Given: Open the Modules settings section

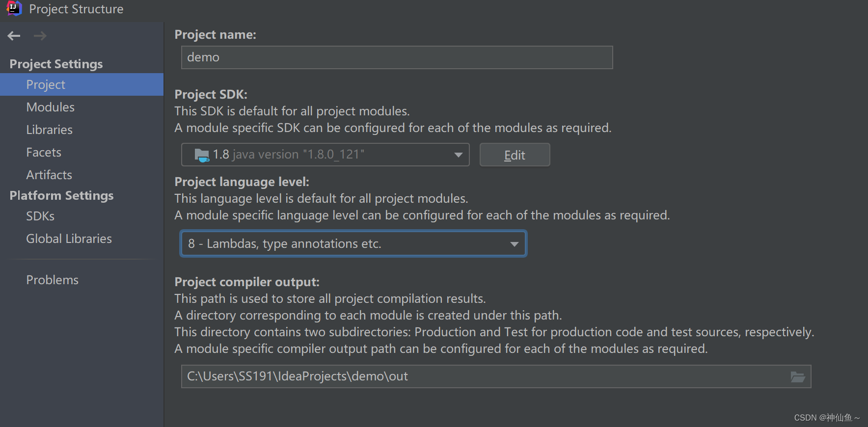Looking at the screenshot, I should tap(51, 107).
